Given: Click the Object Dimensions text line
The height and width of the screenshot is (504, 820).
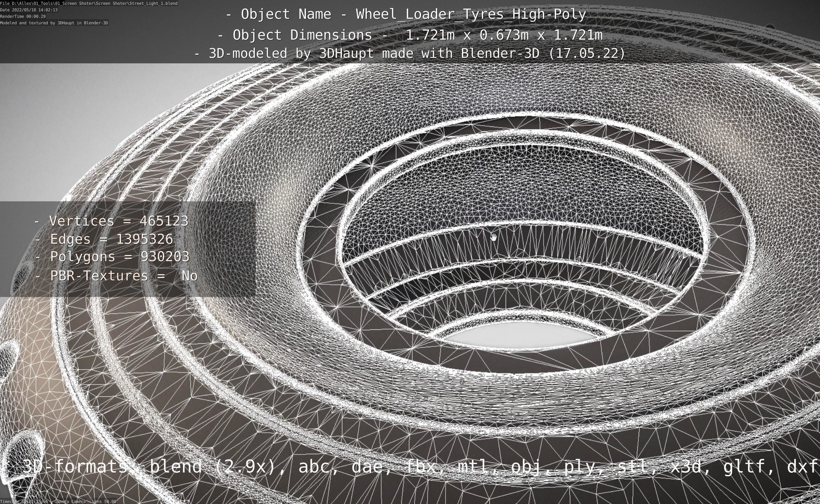Looking at the screenshot, I should [x=410, y=35].
